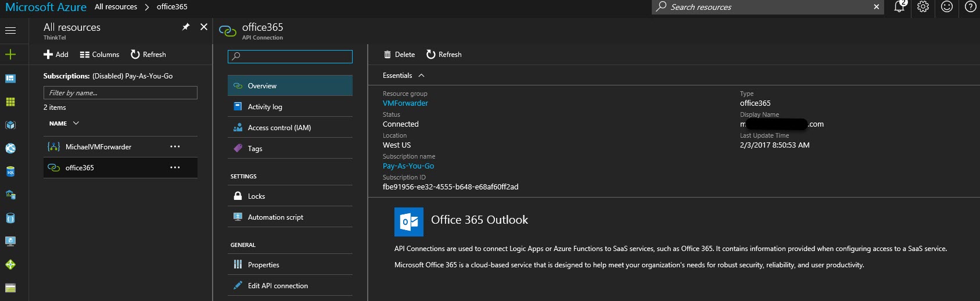Open more options for office365 row

tap(175, 167)
